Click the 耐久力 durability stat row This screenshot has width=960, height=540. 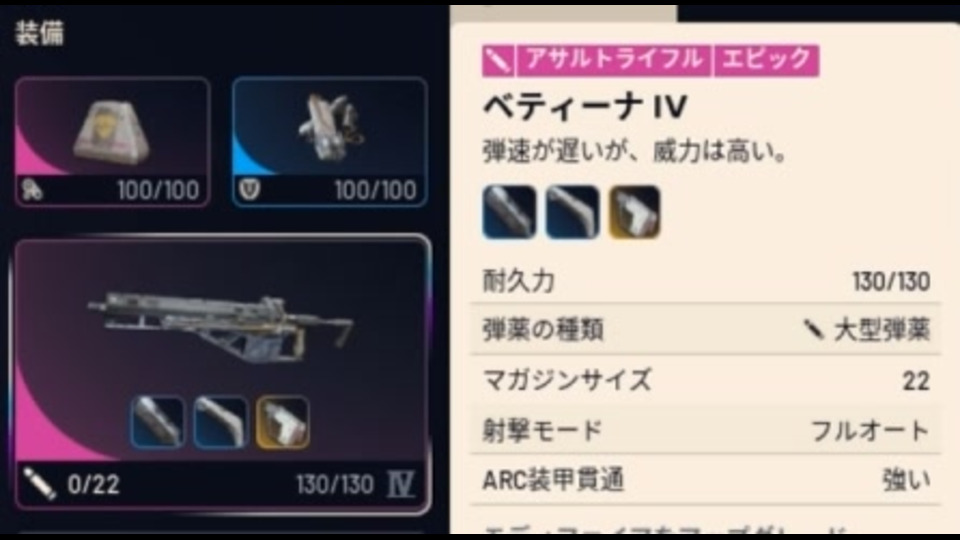tap(705, 281)
